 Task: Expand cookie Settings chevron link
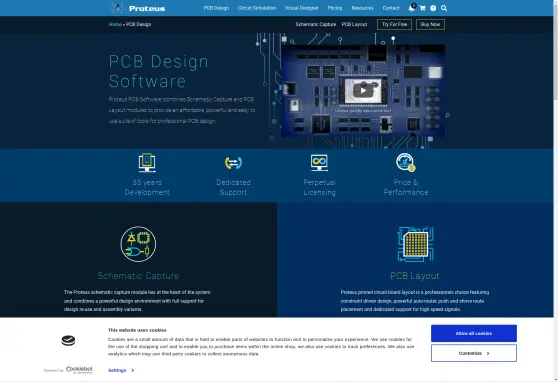[x=121, y=370]
